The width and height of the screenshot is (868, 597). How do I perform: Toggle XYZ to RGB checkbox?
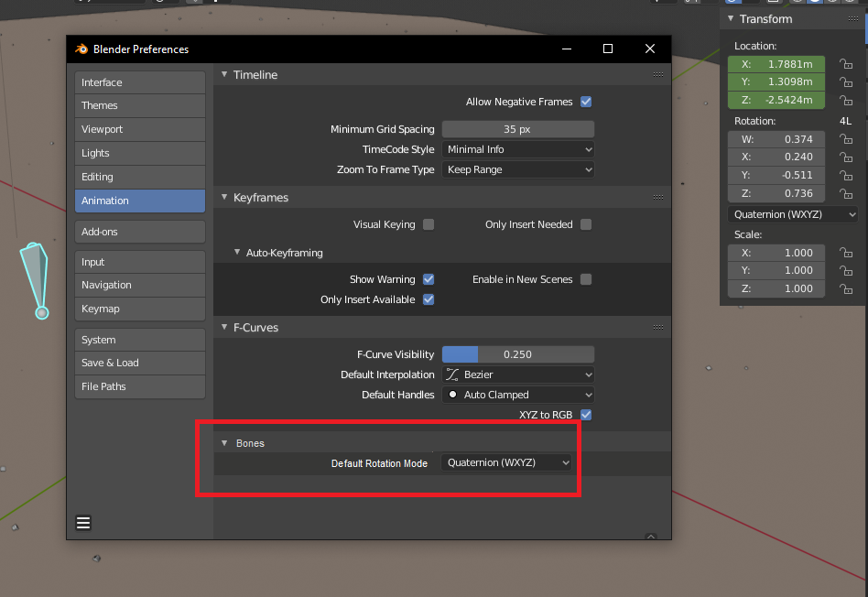(x=586, y=415)
